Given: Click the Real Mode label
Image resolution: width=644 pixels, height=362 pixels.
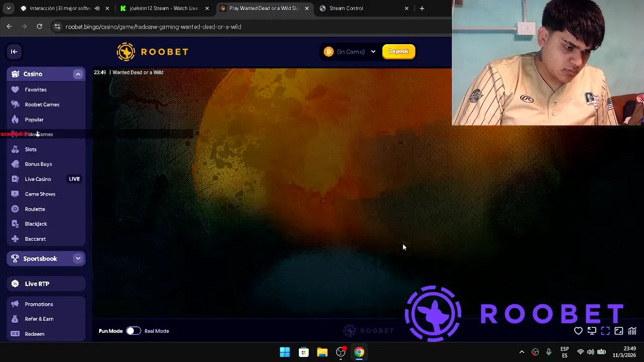Looking at the screenshot, I should [x=156, y=331].
